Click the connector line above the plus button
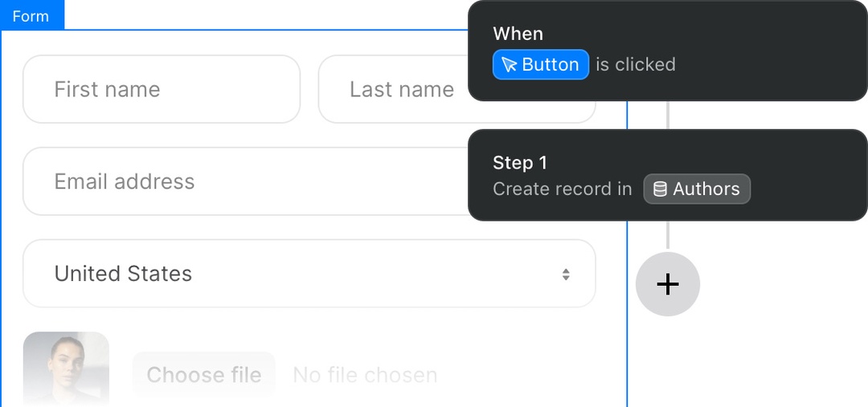The width and height of the screenshot is (868, 407). (x=668, y=235)
